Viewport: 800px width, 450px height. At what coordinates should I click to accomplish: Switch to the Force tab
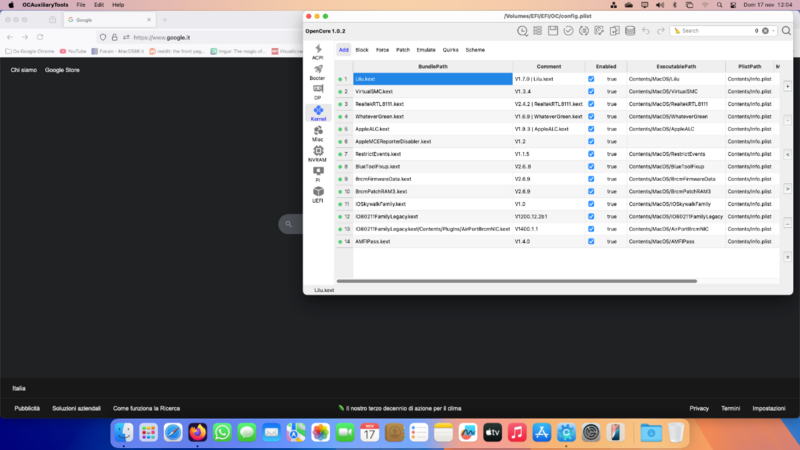click(x=382, y=50)
